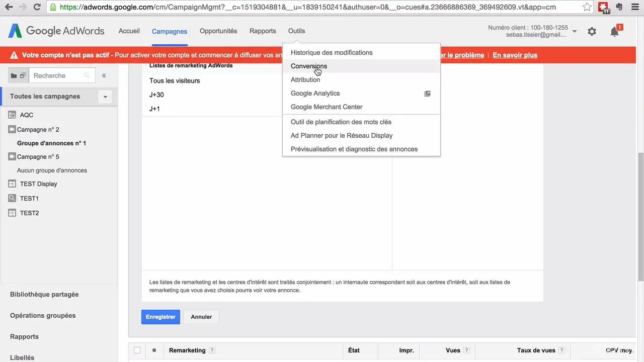
Task: Open the Accueil tab
Action: pos(129,31)
